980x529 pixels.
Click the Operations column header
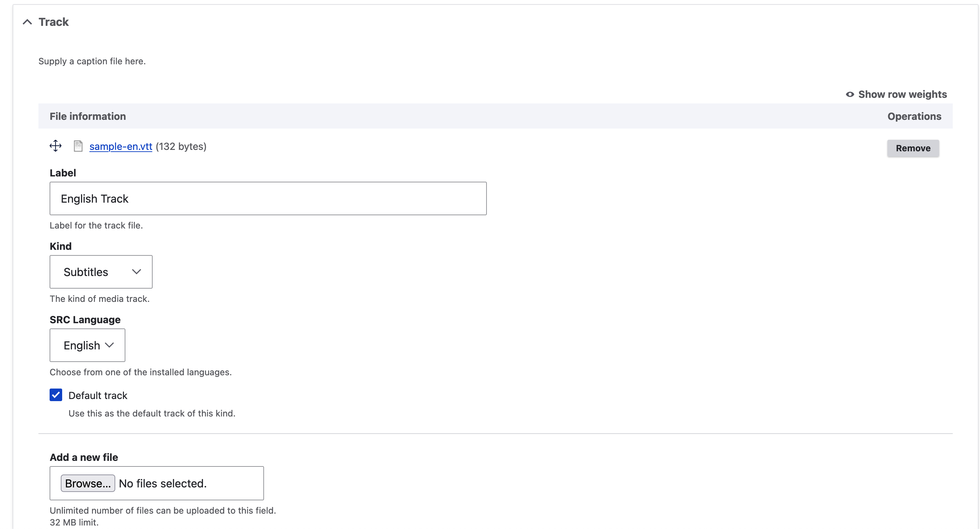(914, 116)
